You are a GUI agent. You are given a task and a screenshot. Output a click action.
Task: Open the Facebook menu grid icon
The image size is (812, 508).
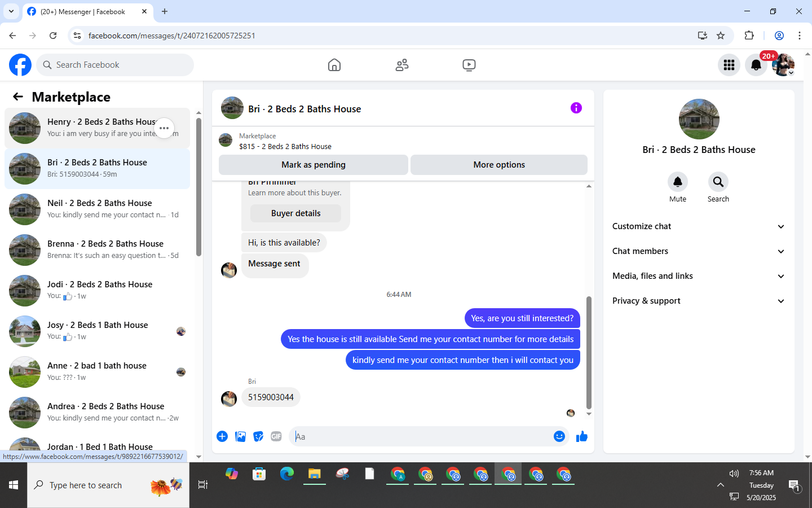[x=729, y=65]
